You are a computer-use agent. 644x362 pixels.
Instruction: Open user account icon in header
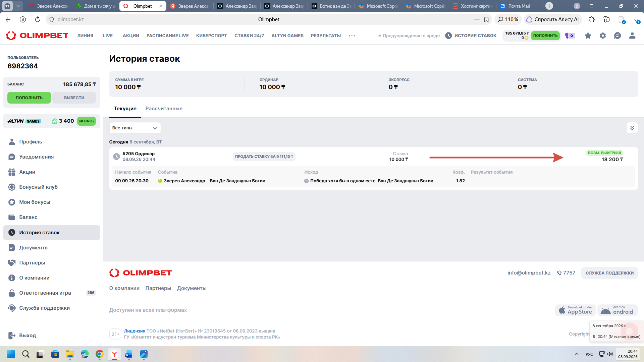tap(632, 36)
